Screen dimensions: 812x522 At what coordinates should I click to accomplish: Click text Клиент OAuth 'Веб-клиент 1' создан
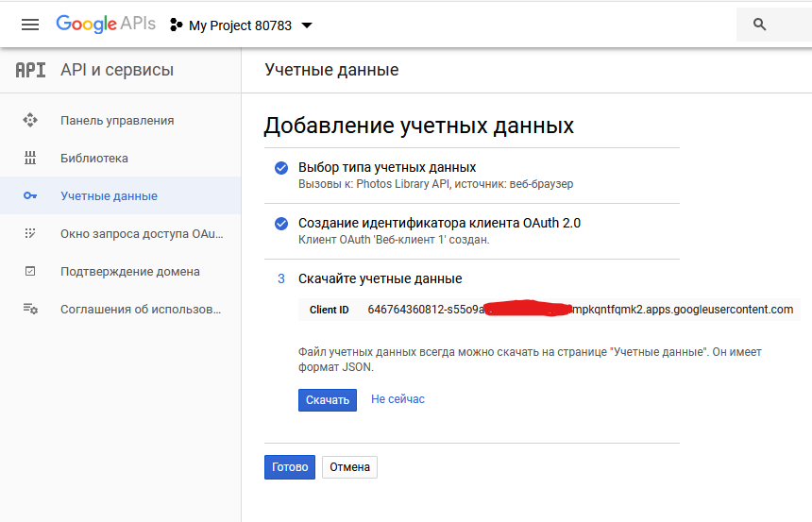[x=394, y=240]
